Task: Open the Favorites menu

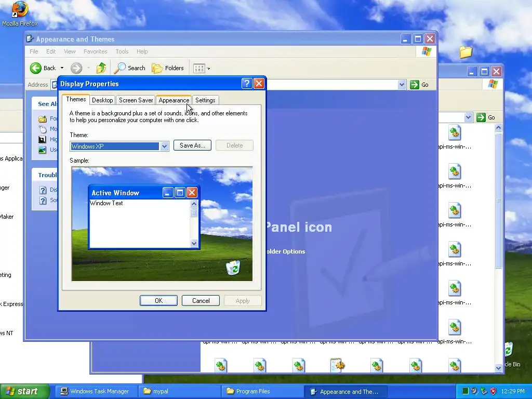Action: coord(96,51)
